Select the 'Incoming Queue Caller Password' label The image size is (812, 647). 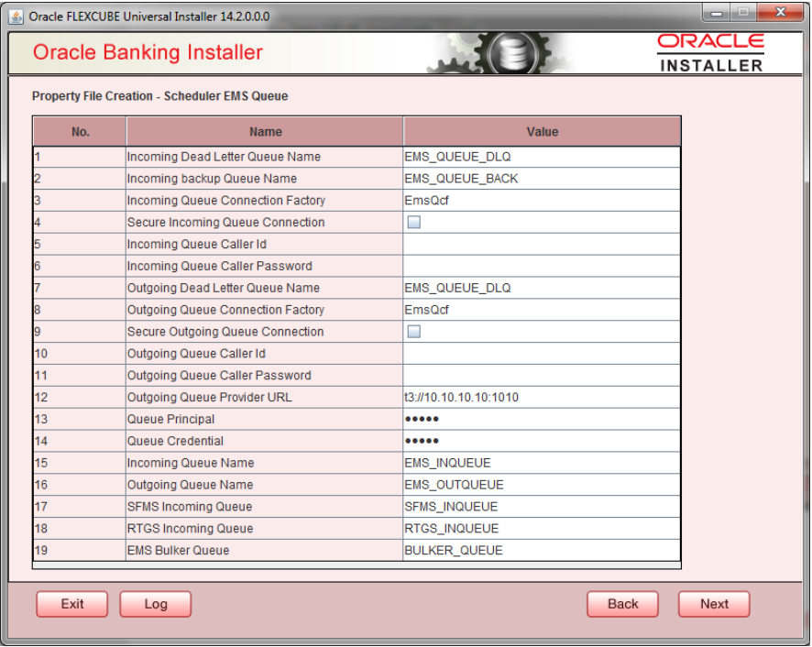[x=220, y=267]
